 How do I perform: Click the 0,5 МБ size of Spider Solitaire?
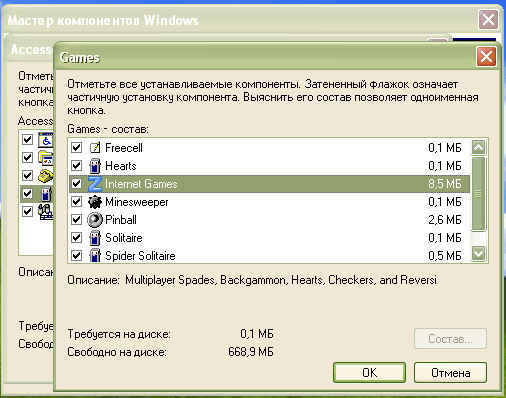click(445, 256)
